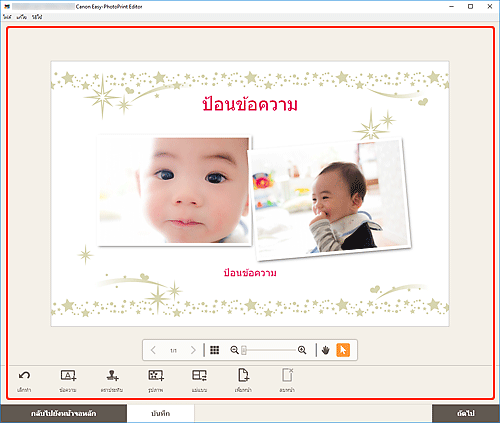Click the Delete Page icon
This screenshot has height=423, width=500.
pyautogui.click(x=287, y=375)
